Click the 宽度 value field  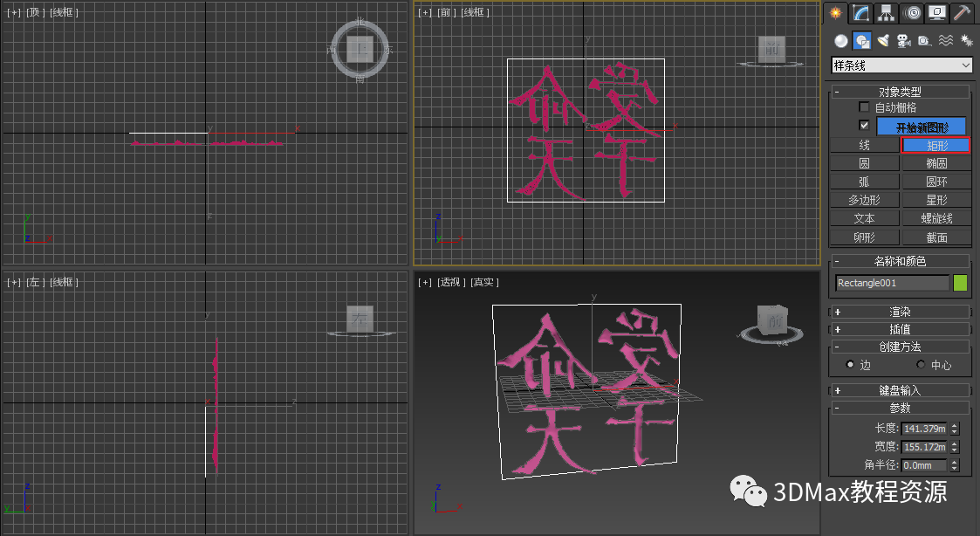click(925, 447)
